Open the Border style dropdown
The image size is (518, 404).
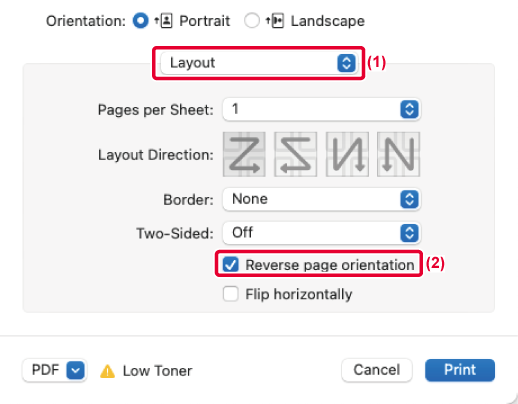coord(321,199)
